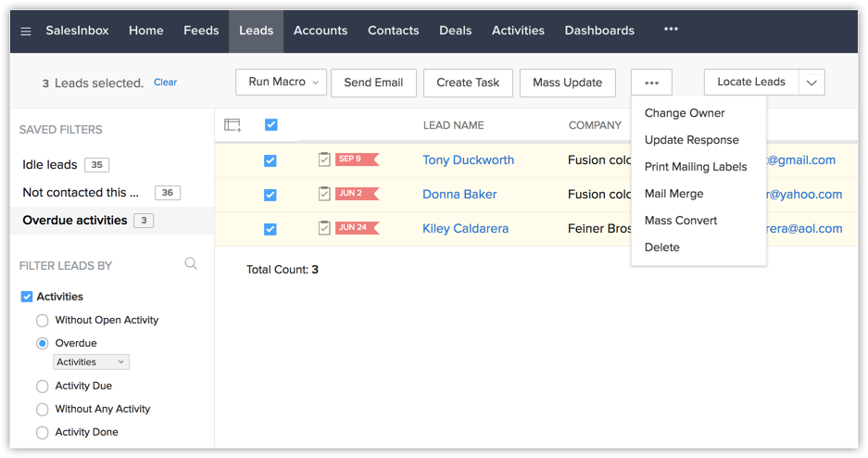Click the Send Email button
The height and width of the screenshot is (458, 868).
373,83
